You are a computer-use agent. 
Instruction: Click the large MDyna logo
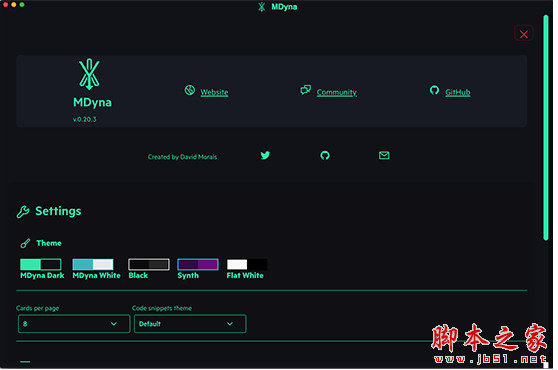89,74
